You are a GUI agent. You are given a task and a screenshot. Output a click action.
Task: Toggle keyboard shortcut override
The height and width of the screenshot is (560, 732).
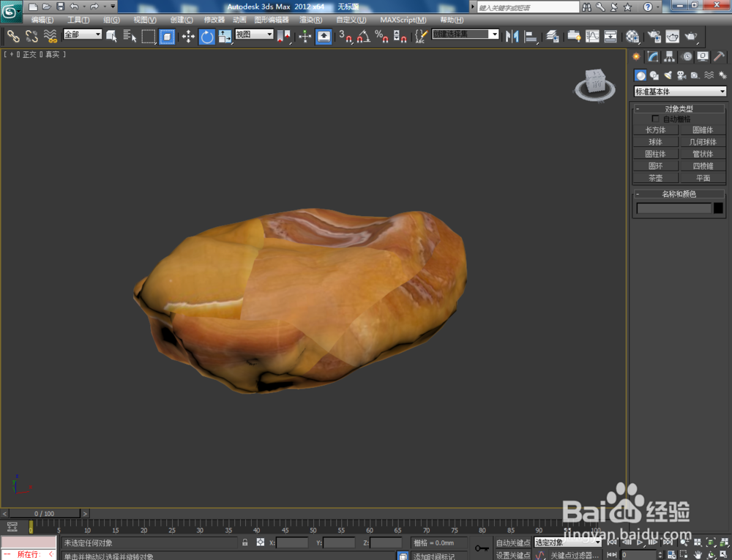[324, 37]
